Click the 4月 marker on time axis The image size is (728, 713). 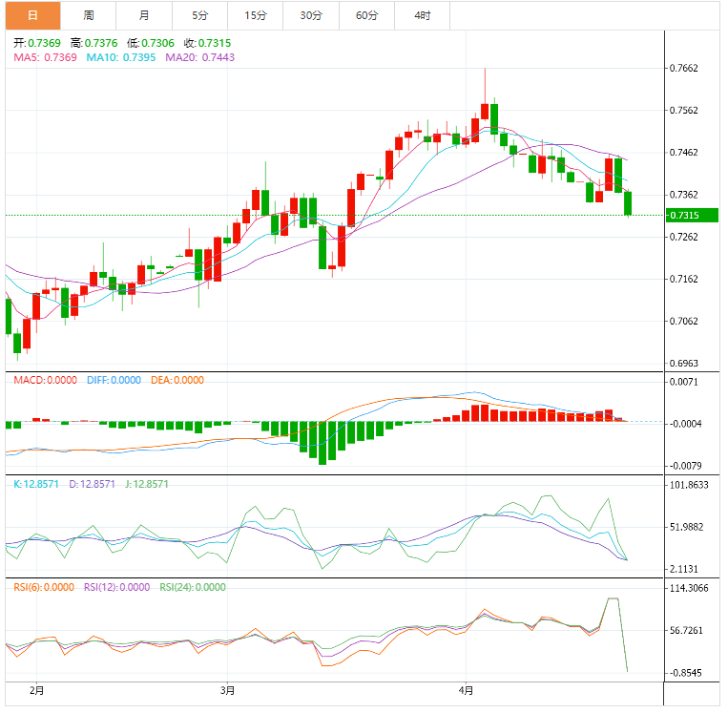[465, 689]
